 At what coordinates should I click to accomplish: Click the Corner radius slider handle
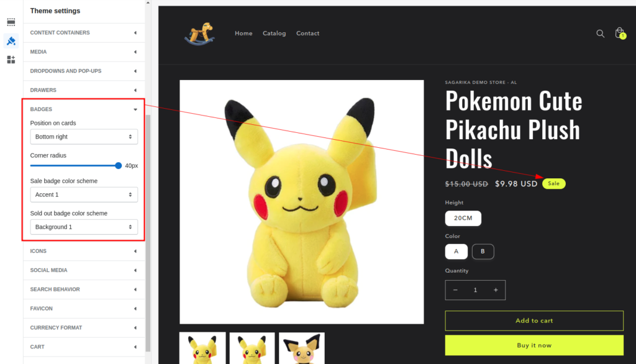[118, 166]
